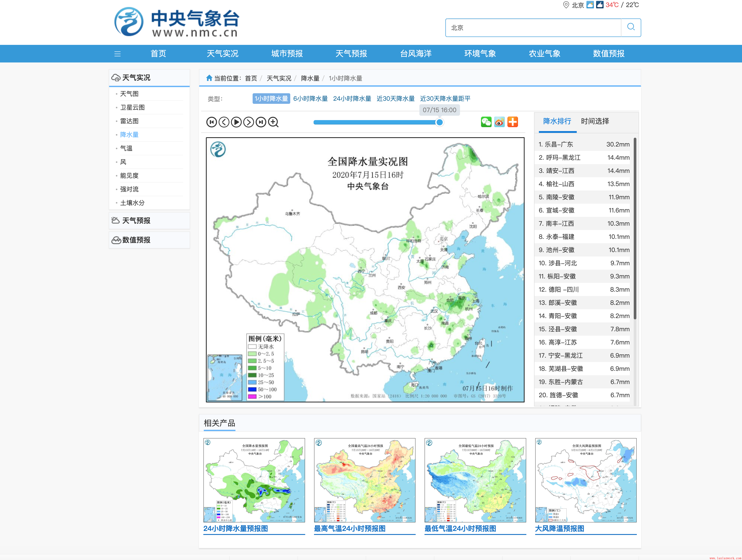The image size is (742, 560).
Task: Click the search magnifier button
Action: pos(631,27)
